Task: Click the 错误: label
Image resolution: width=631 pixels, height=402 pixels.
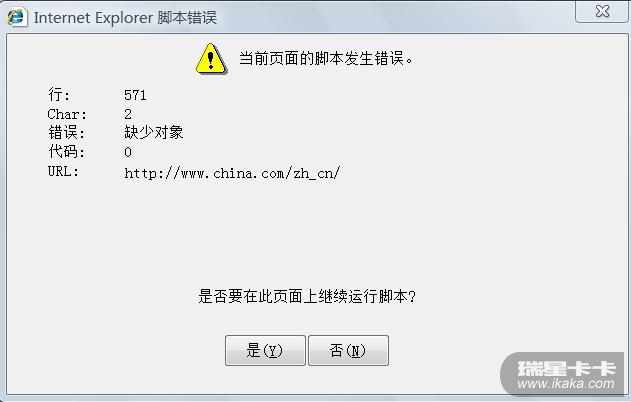Action: coord(66,132)
